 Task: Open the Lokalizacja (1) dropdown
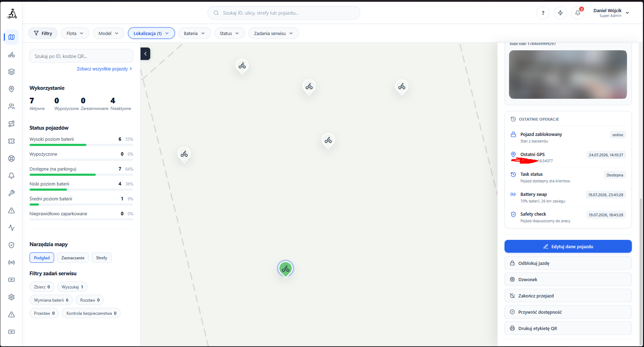(x=151, y=33)
